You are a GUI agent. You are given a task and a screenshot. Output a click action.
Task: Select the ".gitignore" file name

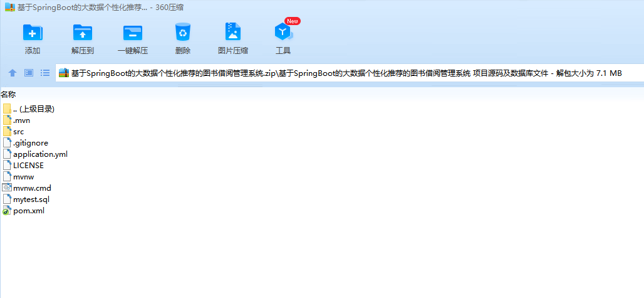point(31,143)
